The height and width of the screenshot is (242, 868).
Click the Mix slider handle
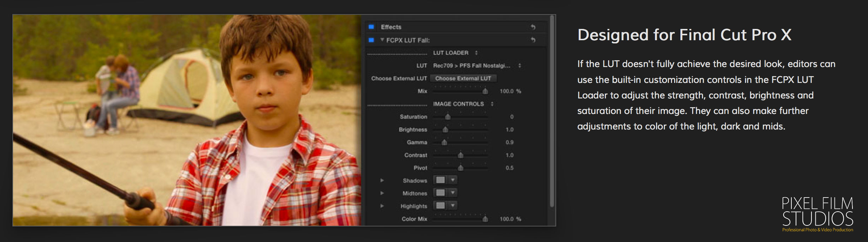(x=485, y=91)
